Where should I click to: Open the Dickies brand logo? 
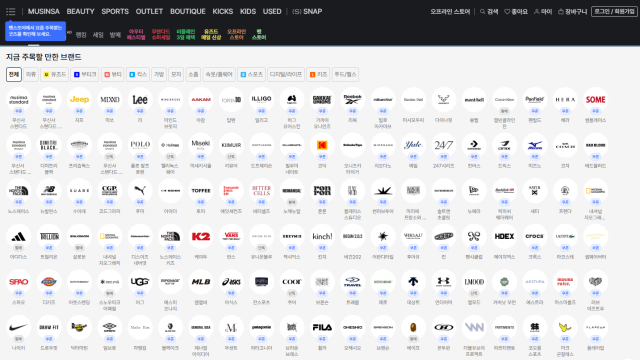[x=49, y=282]
